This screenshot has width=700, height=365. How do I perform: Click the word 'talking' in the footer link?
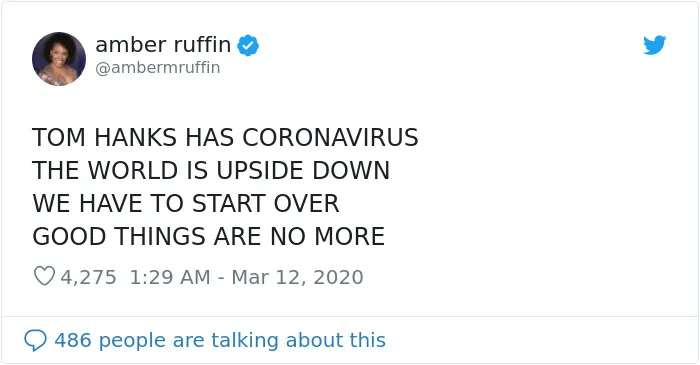246,340
